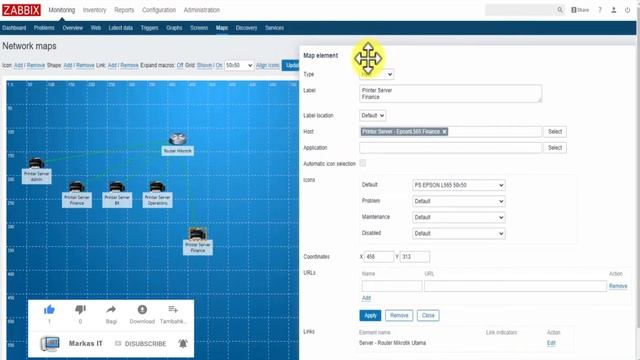640x360 pixels.
Task: Go to the Graphs submenu
Action: (x=174, y=28)
